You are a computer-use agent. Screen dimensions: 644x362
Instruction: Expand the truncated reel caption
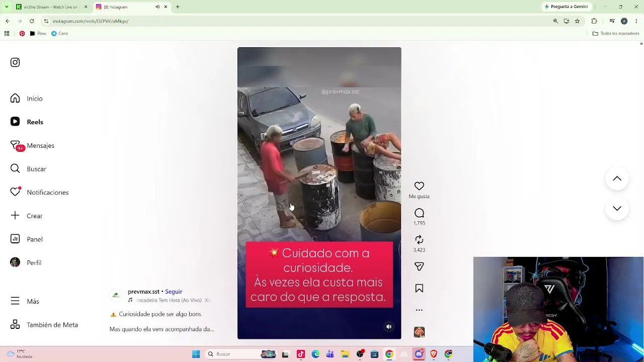click(x=162, y=329)
